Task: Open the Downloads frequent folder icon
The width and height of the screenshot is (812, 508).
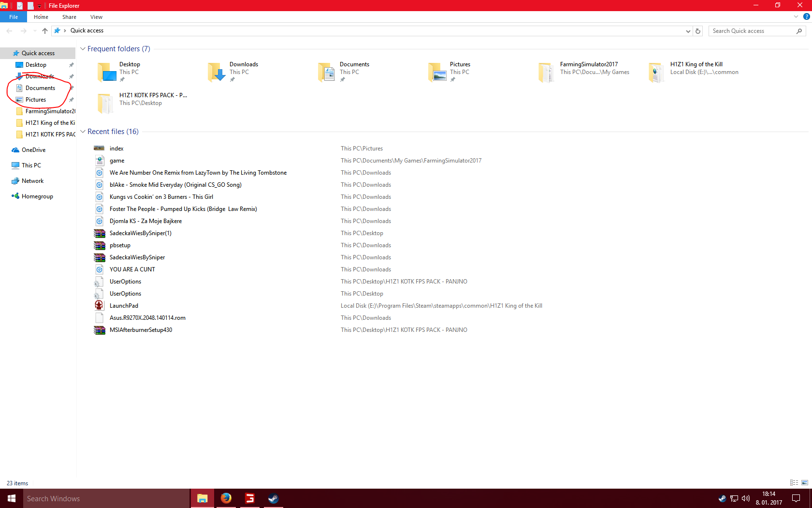Action: point(217,72)
